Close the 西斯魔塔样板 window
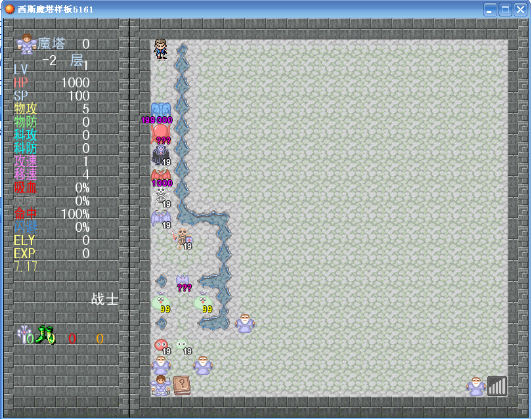 click(520, 9)
